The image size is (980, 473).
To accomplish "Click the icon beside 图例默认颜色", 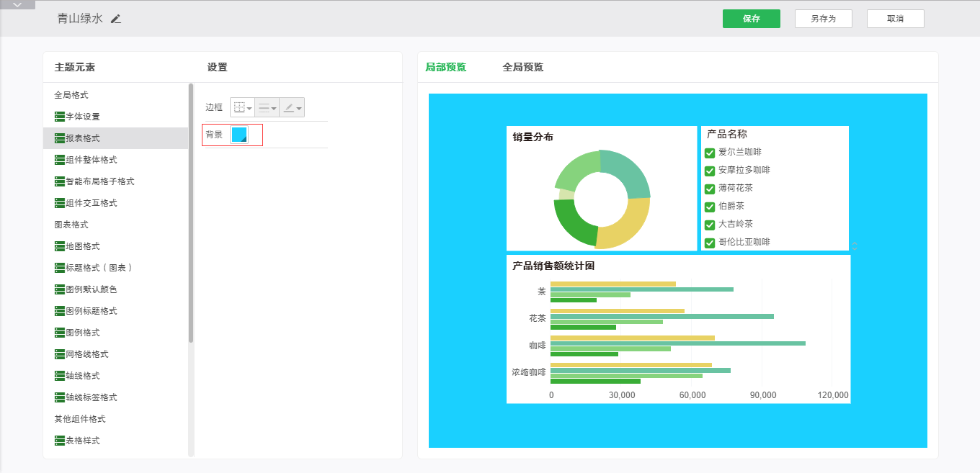I will coord(60,289).
